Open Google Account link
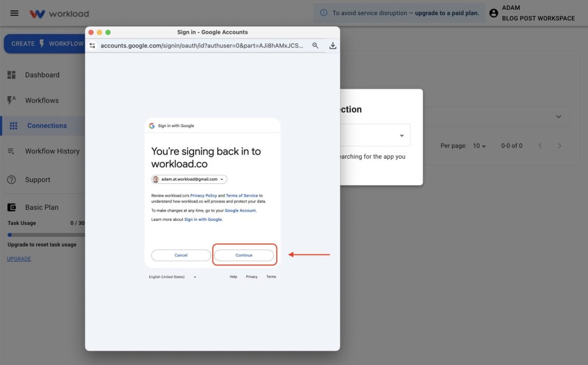588x365 pixels. [x=240, y=210]
